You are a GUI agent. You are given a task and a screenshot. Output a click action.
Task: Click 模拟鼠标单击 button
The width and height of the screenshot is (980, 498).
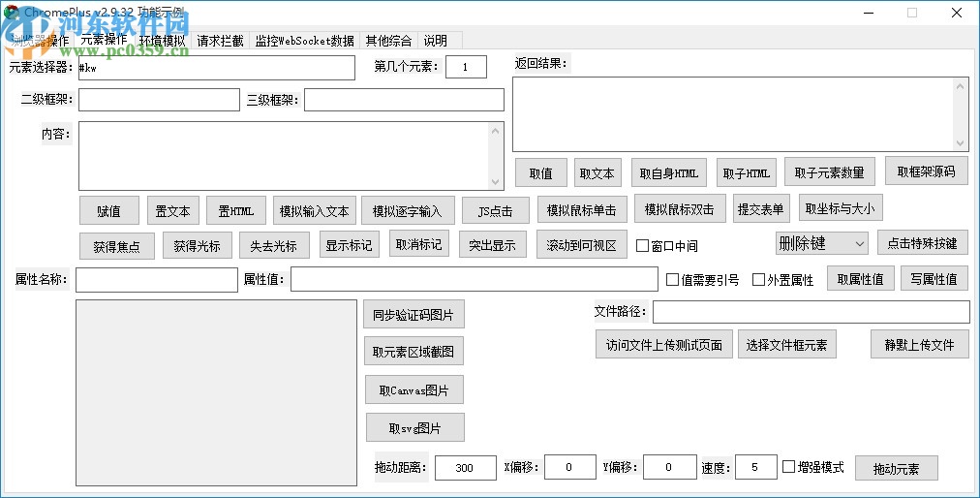[x=581, y=209]
